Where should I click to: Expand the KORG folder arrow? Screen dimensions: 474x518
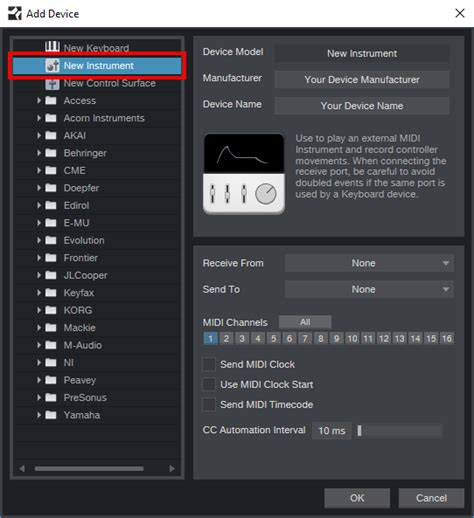point(39,310)
